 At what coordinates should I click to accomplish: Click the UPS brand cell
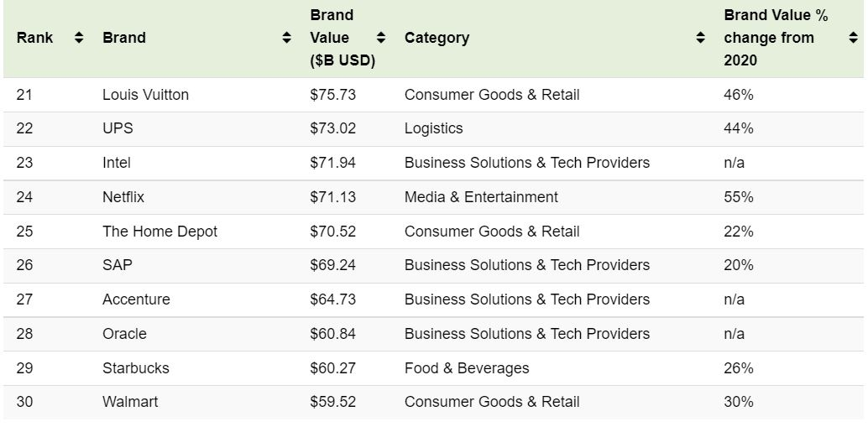coord(118,128)
